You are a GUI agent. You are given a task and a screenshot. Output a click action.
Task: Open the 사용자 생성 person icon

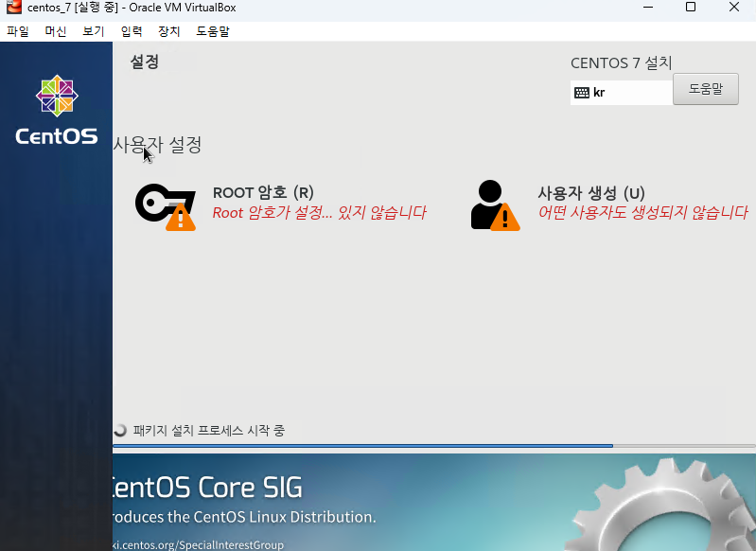pos(495,205)
